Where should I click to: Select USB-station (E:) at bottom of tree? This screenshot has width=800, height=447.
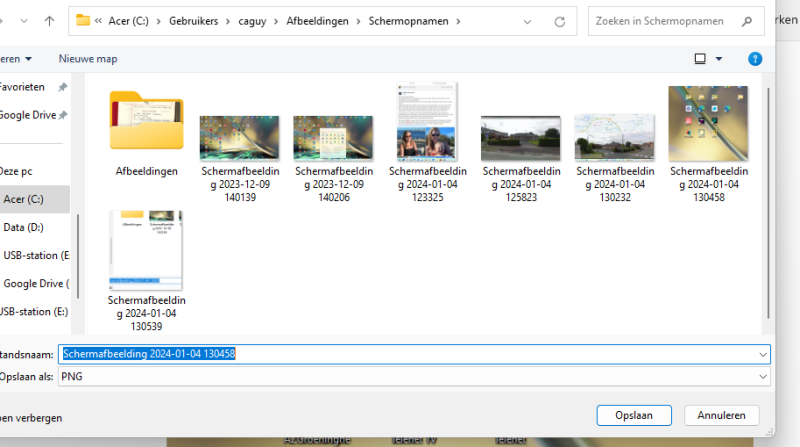(x=35, y=311)
